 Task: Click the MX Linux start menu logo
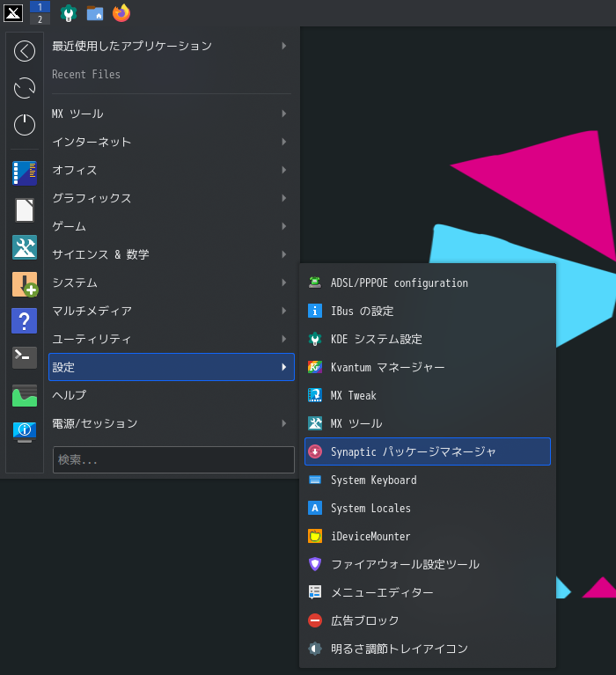(x=13, y=13)
